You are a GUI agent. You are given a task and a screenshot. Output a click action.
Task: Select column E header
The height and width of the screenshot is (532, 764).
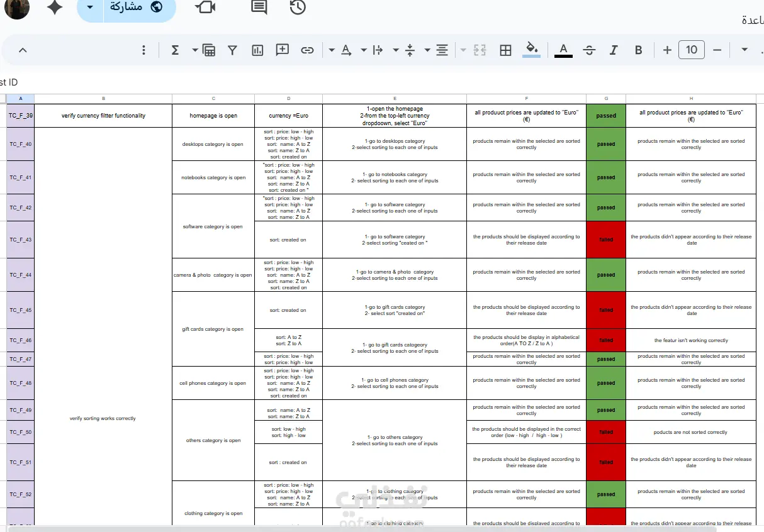click(x=395, y=99)
